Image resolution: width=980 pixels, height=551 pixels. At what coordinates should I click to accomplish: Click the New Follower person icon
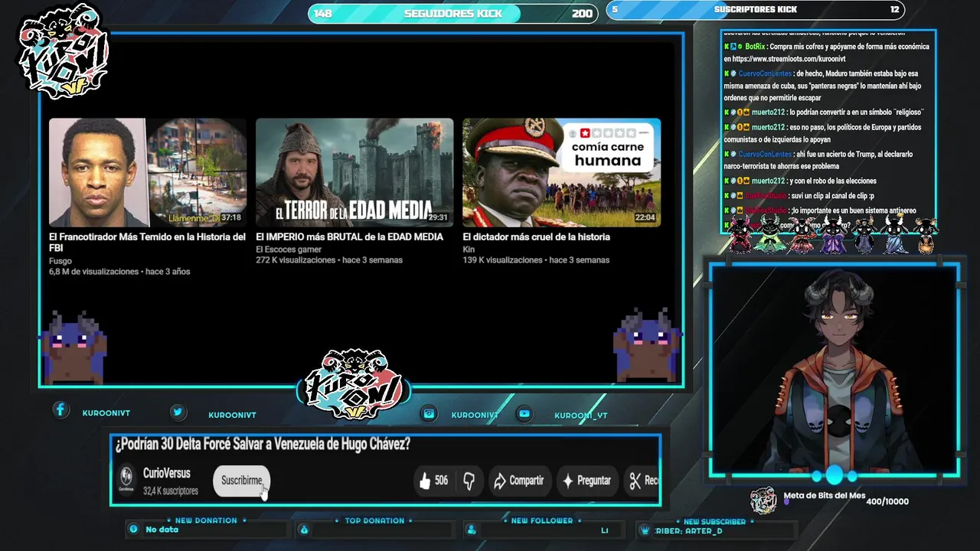(471, 530)
